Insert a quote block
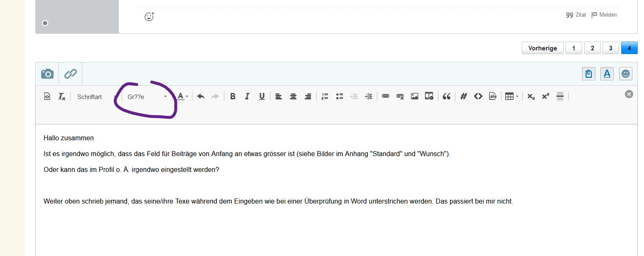Viewport: 644px width, 256px height. 447,96
